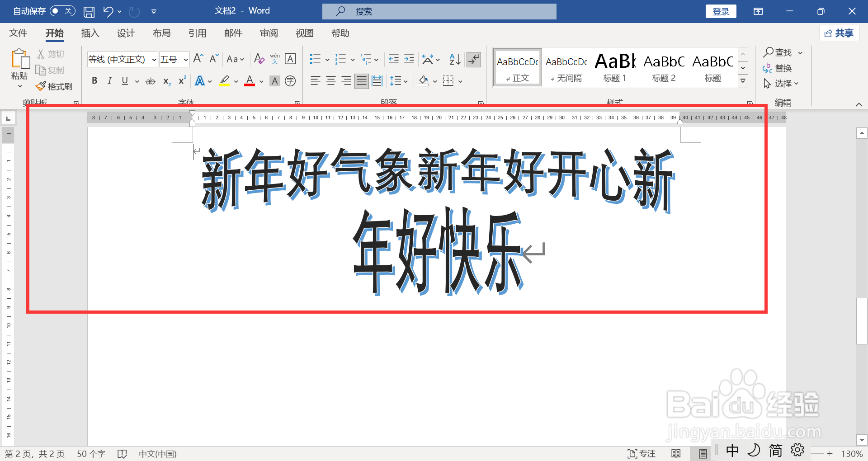
Task: Click the Character Border icon
Action: (x=290, y=59)
